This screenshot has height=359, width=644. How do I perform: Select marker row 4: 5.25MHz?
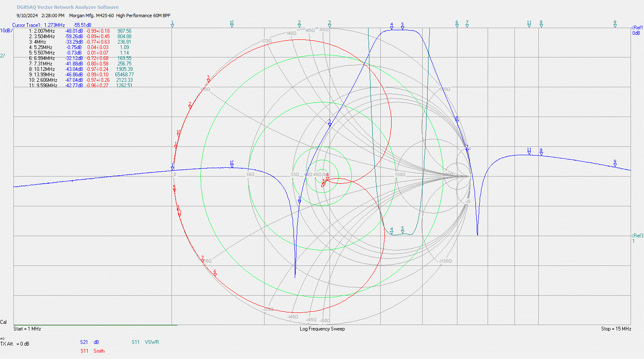coord(79,47)
